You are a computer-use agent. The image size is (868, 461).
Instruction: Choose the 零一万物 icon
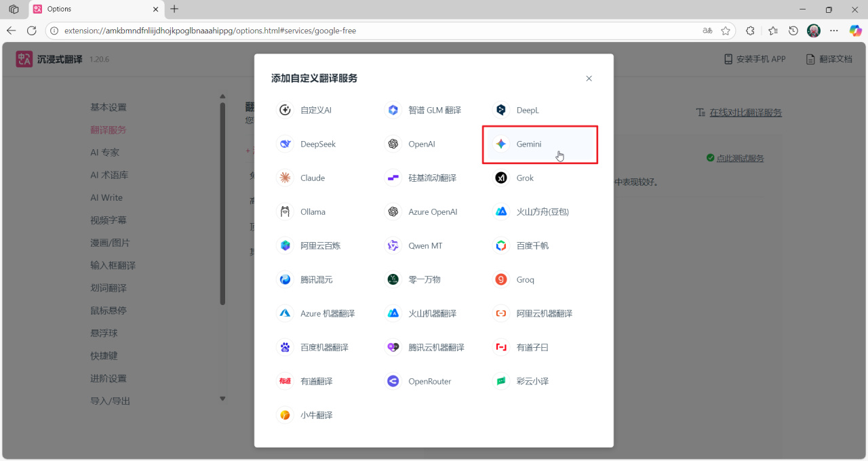[393, 279]
